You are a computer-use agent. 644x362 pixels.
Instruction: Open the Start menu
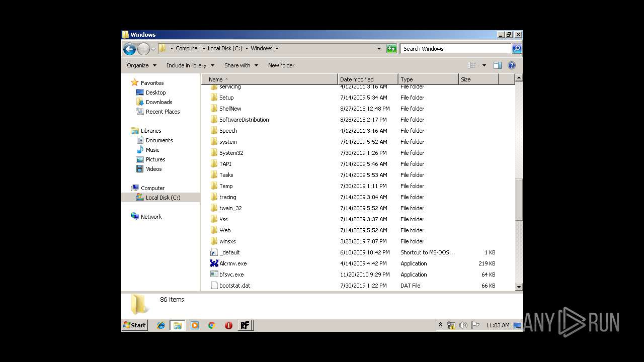click(135, 325)
